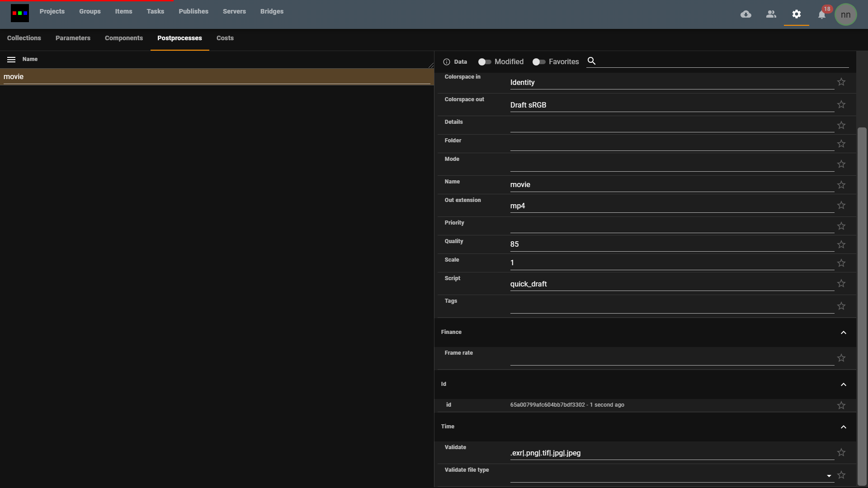
Task: Turn on the Favorites toggle
Action: 539,62
